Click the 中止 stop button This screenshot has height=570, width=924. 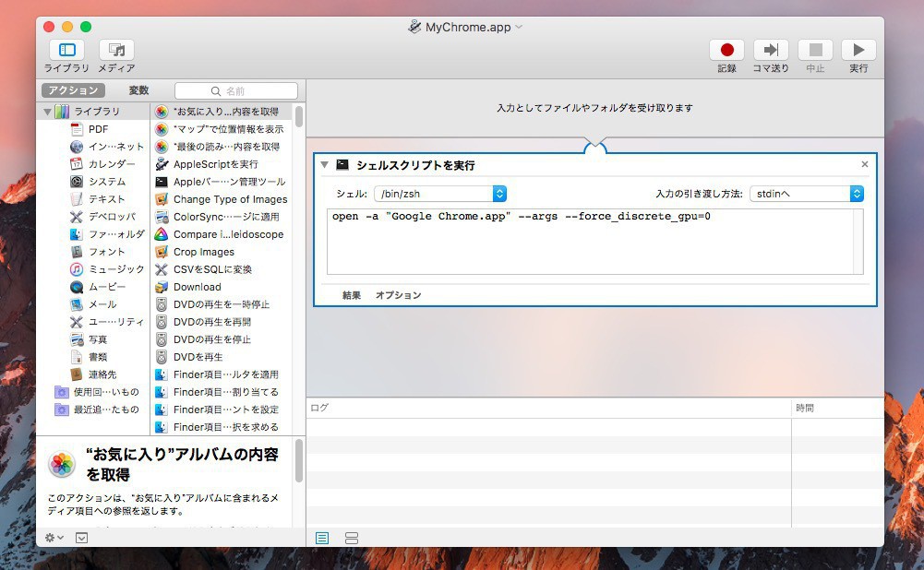click(x=815, y=50)
